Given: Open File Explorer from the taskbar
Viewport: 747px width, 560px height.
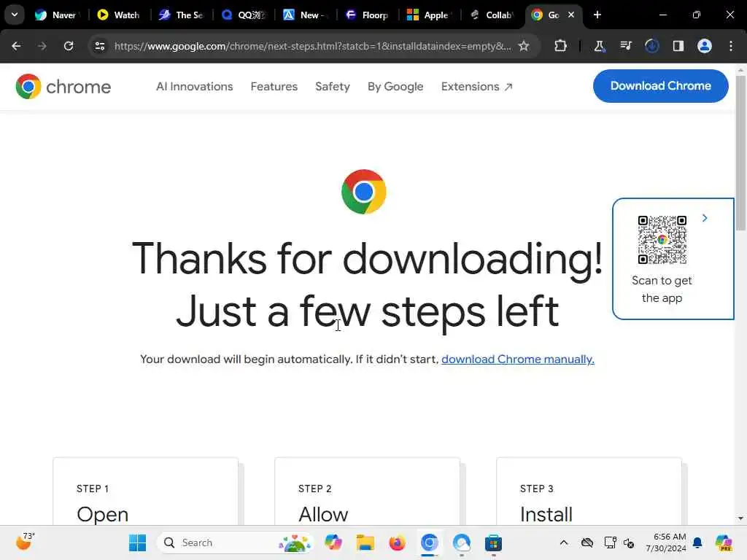Looking at the screenshot, I should click(365, 542).
